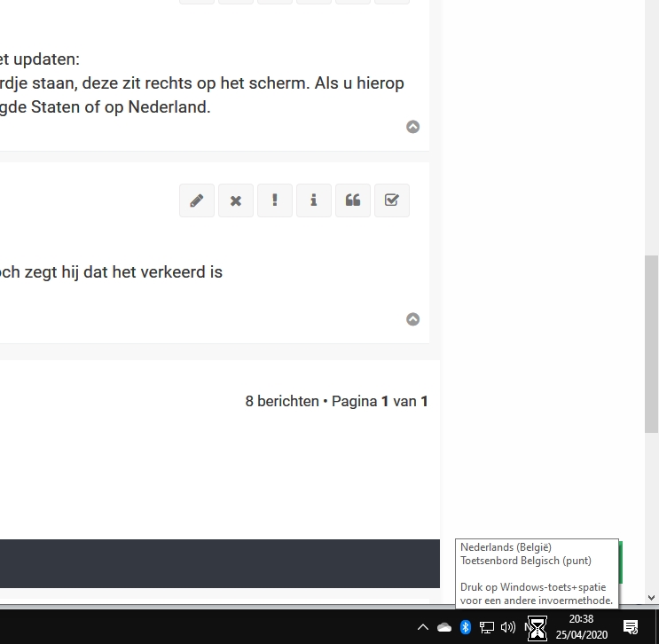Open the clock showing 20:38 25/04/2020
The height and width of the screenshot is (644, 659).
coord(581,627)
